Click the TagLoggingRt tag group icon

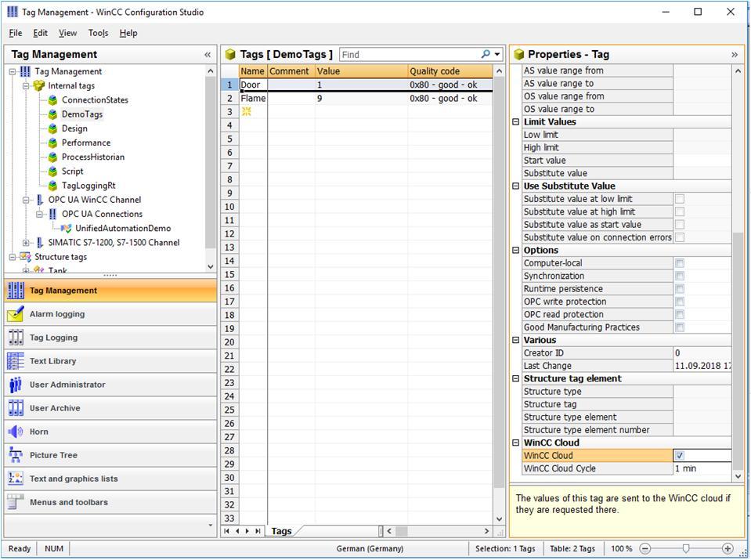[52, 186]
